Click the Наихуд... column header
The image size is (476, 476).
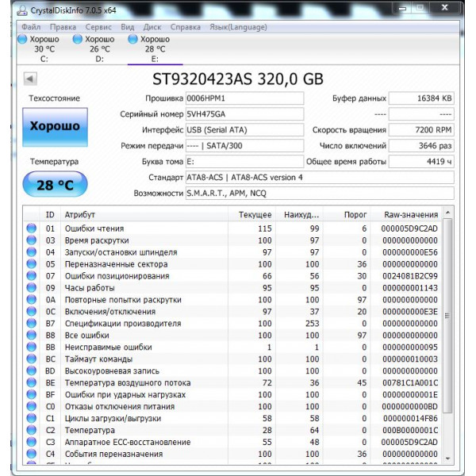click(299, 215)
